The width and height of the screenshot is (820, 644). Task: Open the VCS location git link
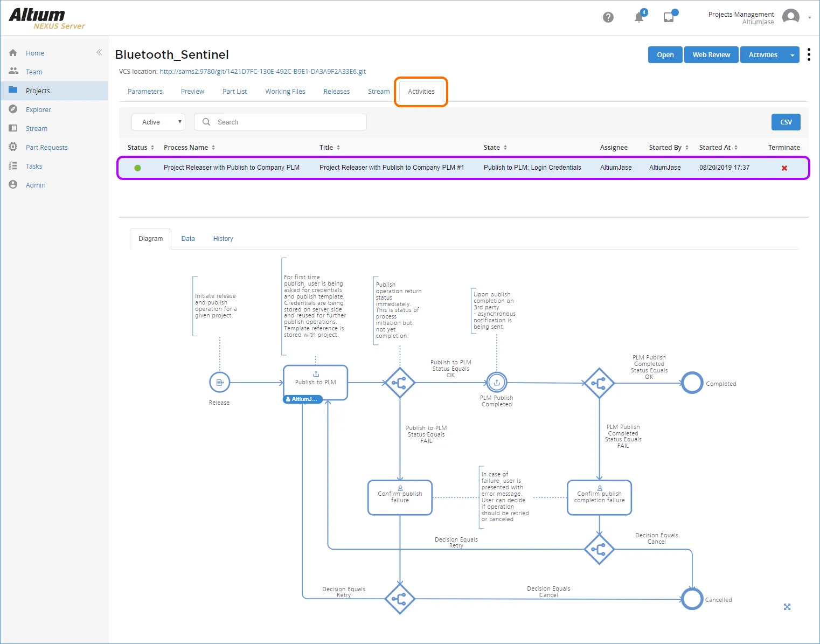click(263, 72)
